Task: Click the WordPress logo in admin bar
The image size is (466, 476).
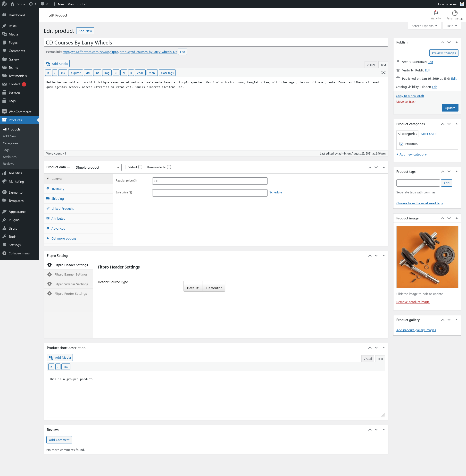Action: click(4, 4)
